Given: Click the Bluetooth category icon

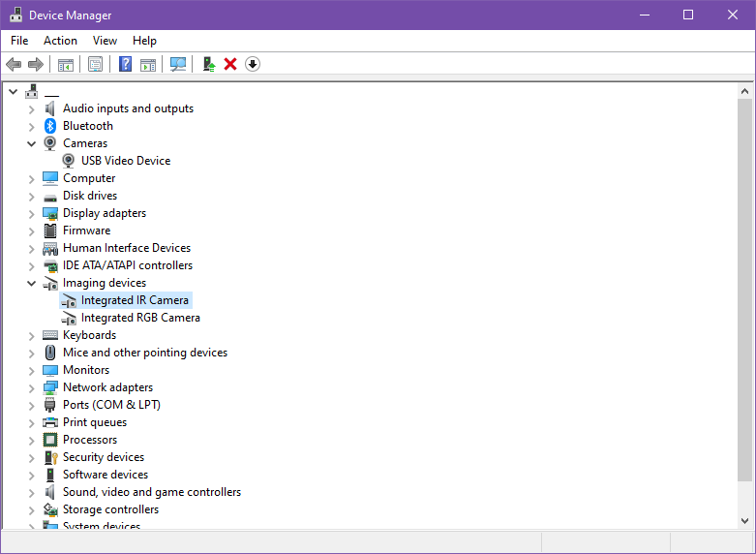Looking at the screenshot, I should [50, 126].
